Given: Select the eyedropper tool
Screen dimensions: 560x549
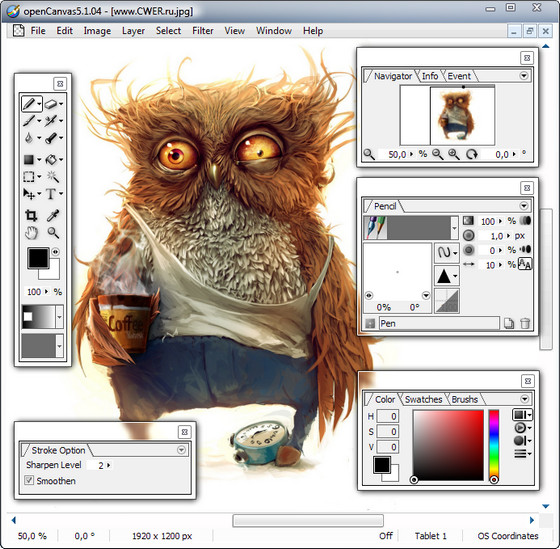Looking at the screenshot, I should (53, 215).
